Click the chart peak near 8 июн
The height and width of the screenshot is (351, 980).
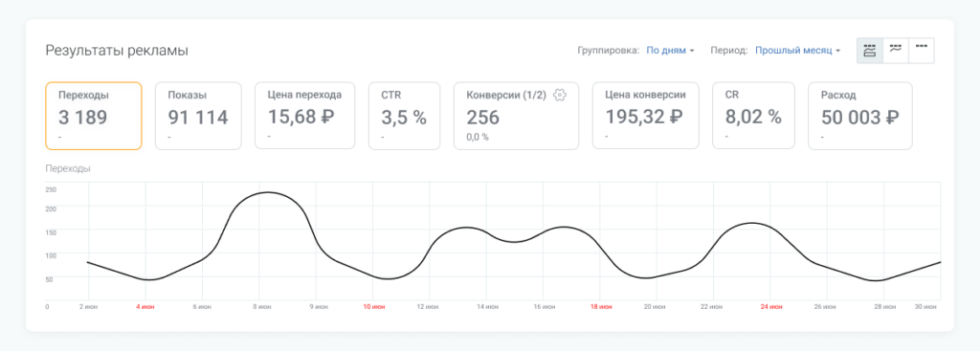pos(268,192)
